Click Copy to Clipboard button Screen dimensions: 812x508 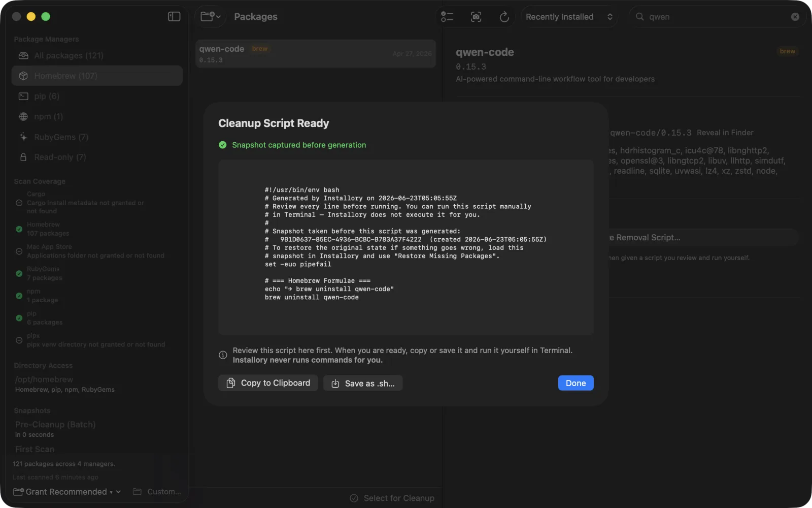268,383
